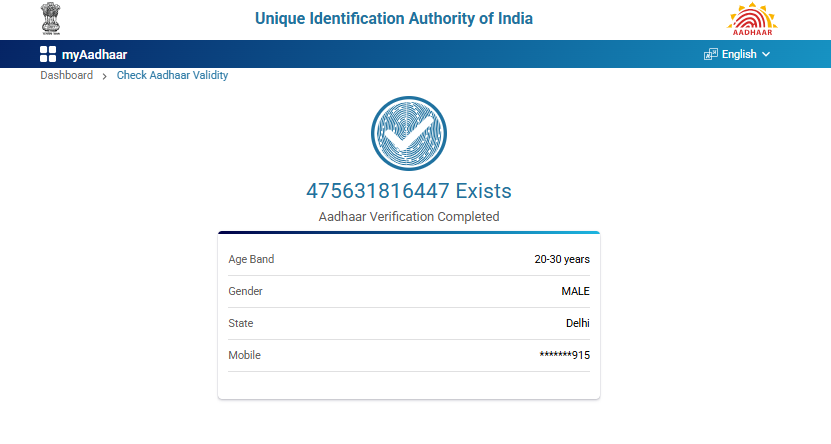Click the Mobile row label
The image size is (831, 444).
click(x=244, y=355)
